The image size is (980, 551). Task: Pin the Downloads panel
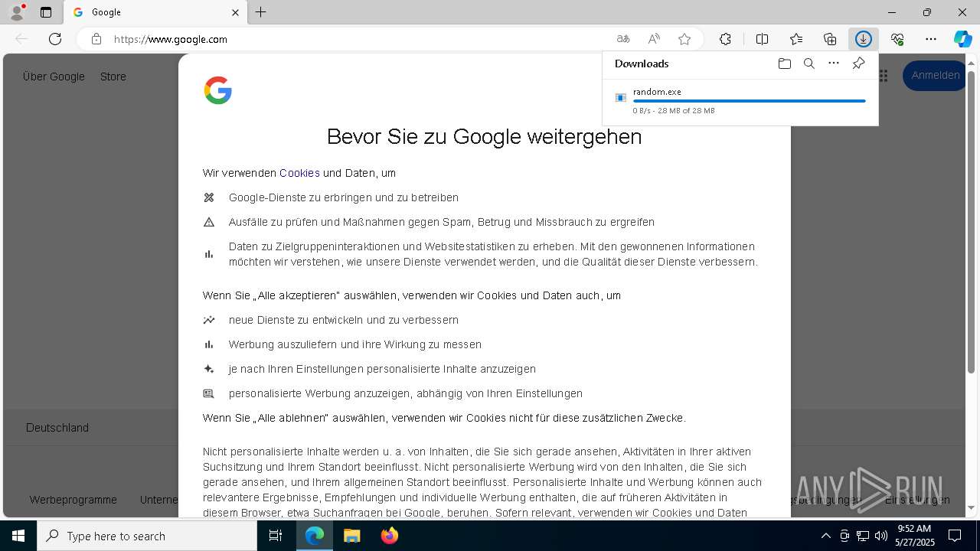(858, 64)
